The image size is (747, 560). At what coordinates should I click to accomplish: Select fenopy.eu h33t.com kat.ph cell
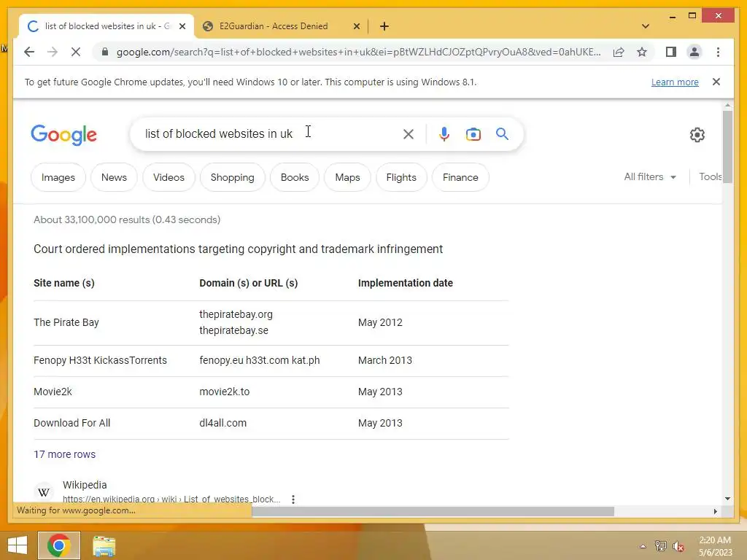pyautogui.click(x=259, y=360)
